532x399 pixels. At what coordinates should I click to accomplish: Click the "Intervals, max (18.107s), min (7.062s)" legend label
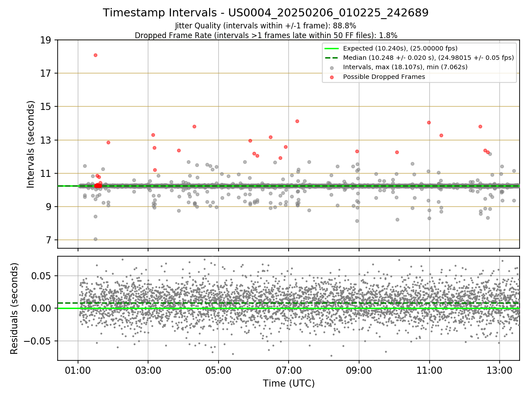pos(405,67)
